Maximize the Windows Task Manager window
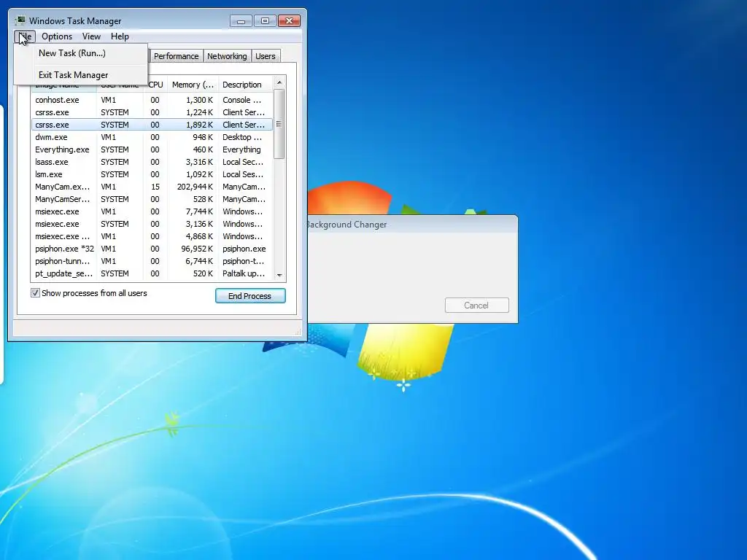 coord(265,21)
